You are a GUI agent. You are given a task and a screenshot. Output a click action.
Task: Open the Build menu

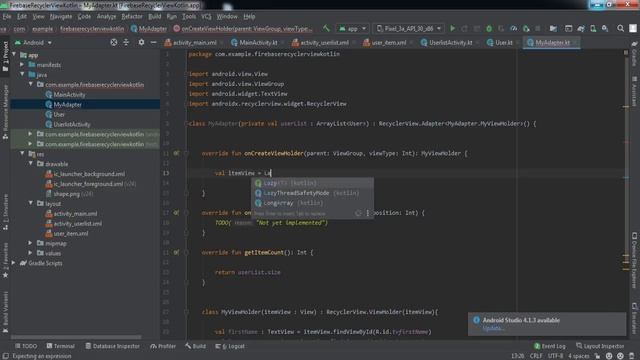pos(155,16)
